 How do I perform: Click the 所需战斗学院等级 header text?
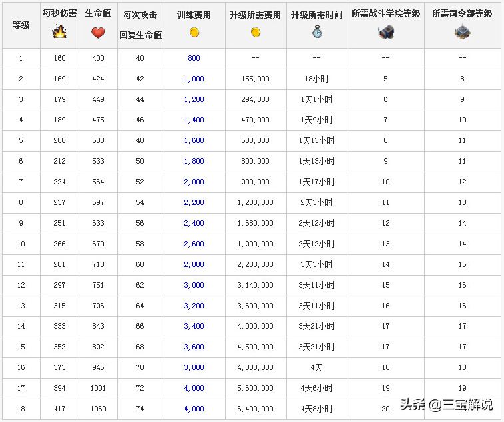[x=386, y=13]
